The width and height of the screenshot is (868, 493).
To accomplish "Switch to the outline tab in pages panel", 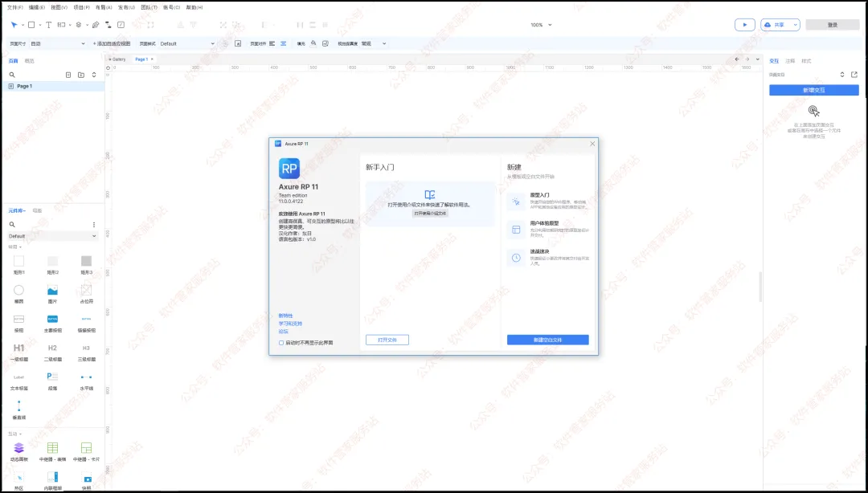I will [x=30, y=61].
